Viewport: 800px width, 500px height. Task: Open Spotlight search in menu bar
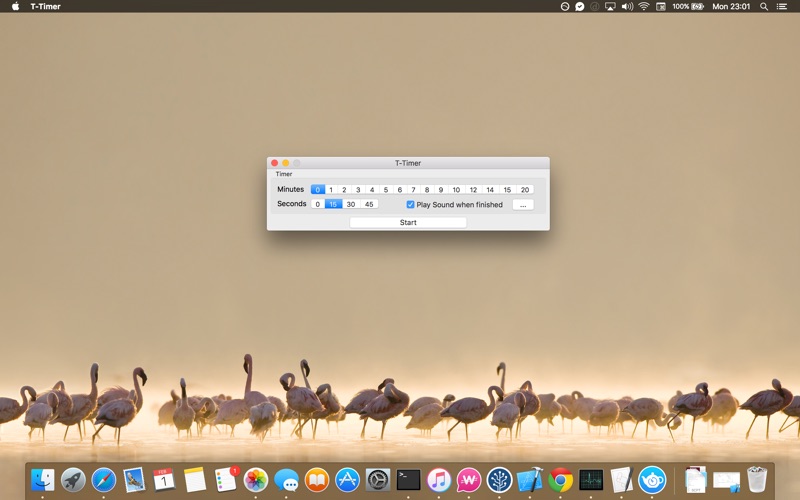[764, 6]
